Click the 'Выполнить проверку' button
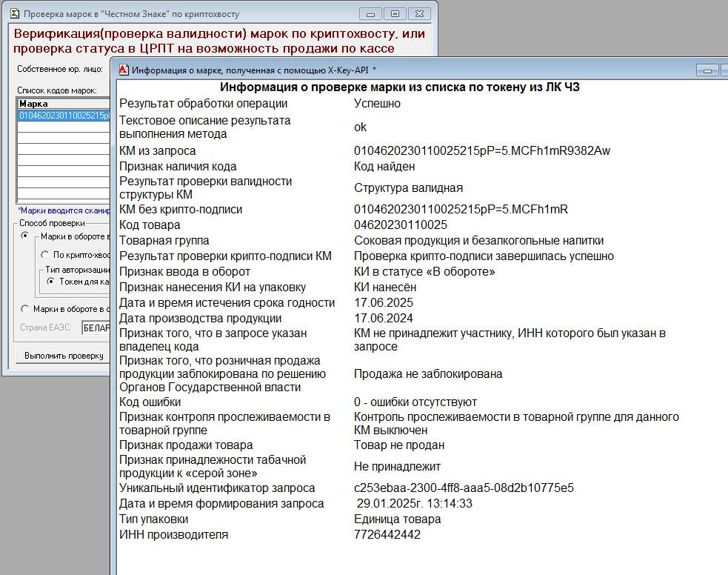Screen dimensions: 728x575 tap(64, 356)
